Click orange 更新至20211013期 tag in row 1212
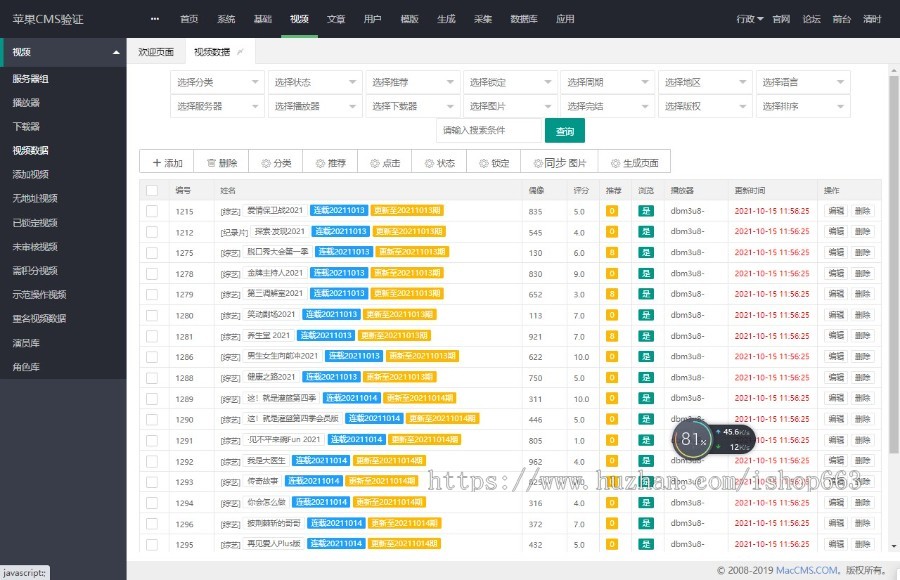Image resolution: width=900 pixels, height=580 pixels. [409, 231]
